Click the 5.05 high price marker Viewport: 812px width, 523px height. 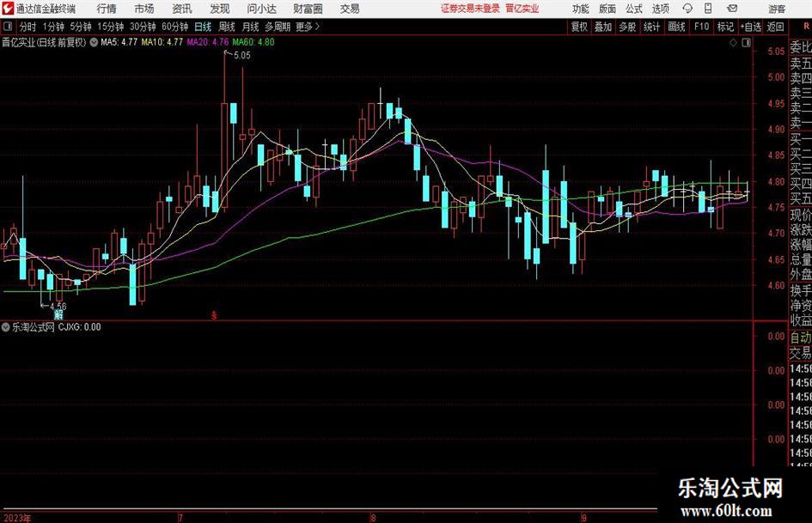241,56
